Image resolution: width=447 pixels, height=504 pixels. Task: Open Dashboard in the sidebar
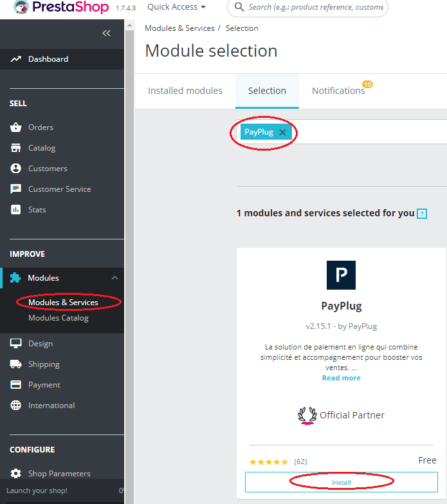click(48, 59)
